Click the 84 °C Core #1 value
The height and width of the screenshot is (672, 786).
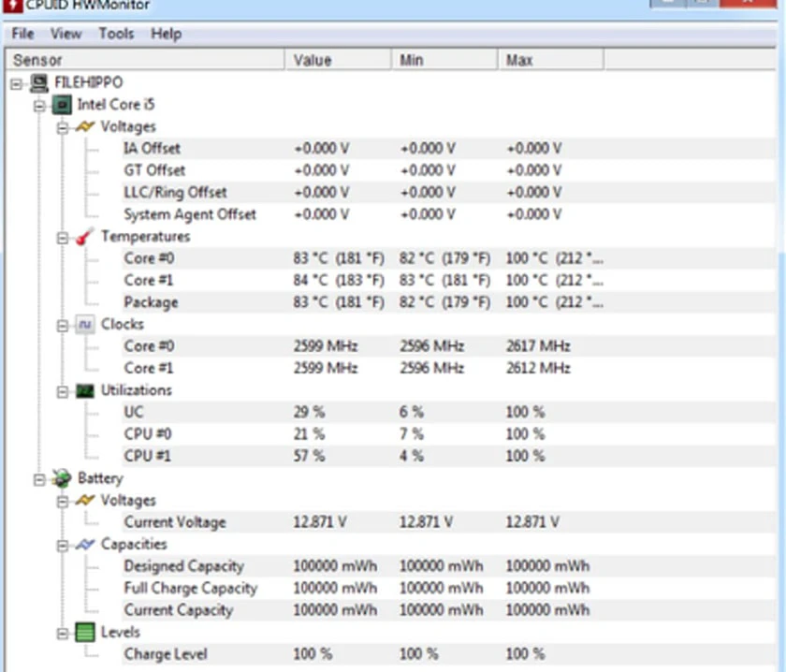pyautogui.click(x=339, y=281)
